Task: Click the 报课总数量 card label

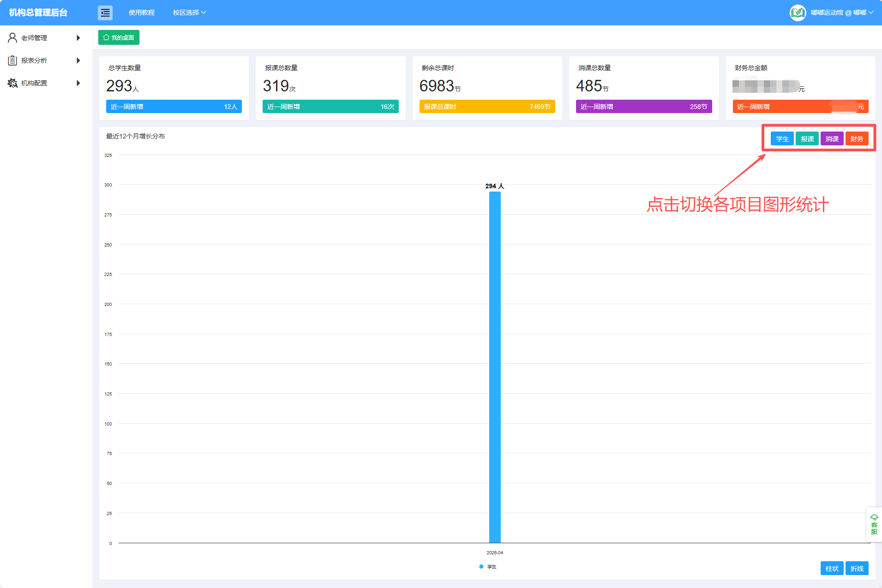Action: click(281, 68)
